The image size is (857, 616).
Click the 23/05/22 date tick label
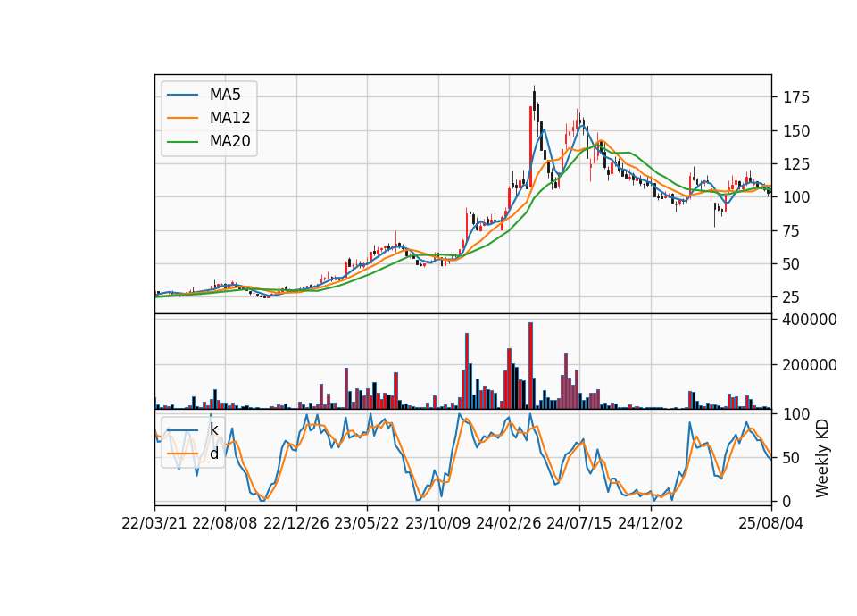tap(367, 523)
